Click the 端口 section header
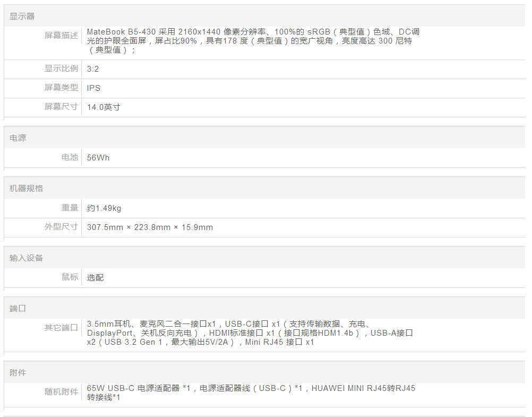 point(18,309)
